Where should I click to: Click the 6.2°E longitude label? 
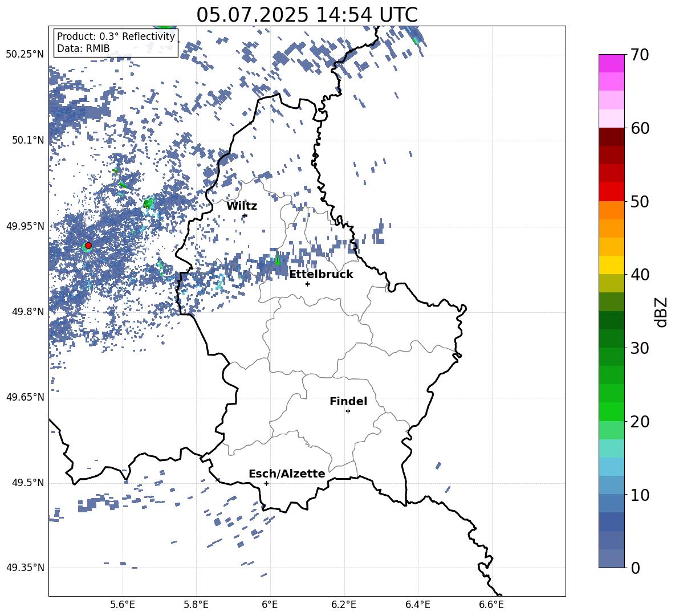tap(344, 605)
